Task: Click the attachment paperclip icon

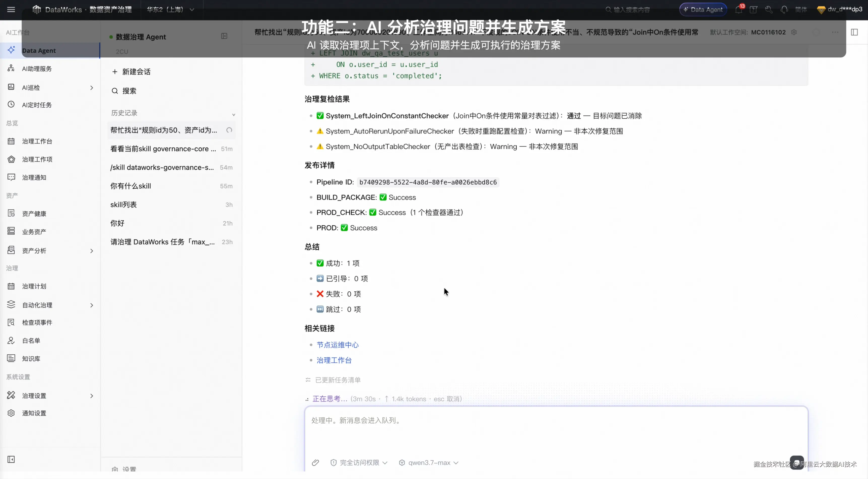Action: click(315, 462)
